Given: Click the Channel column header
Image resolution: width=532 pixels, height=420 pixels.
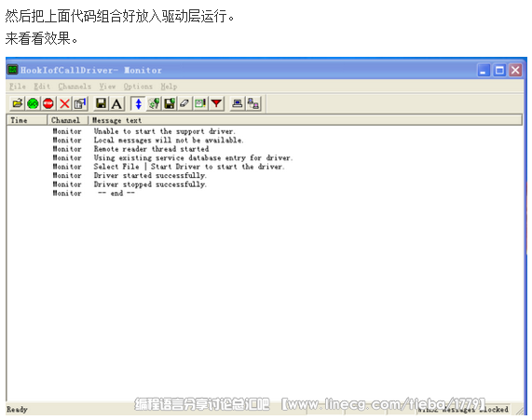Looking at the screenshot, I should [x=68, y=120].
